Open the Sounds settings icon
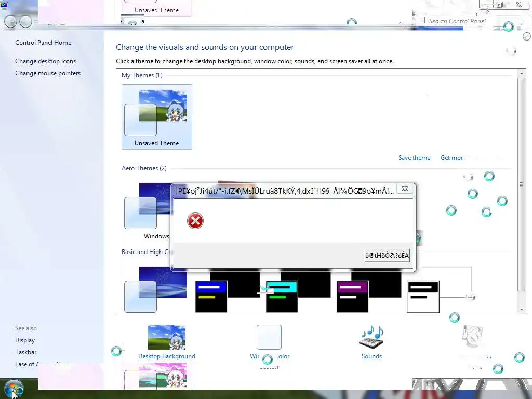This screenshot has height=399, width=532. (x=371, y=337)
